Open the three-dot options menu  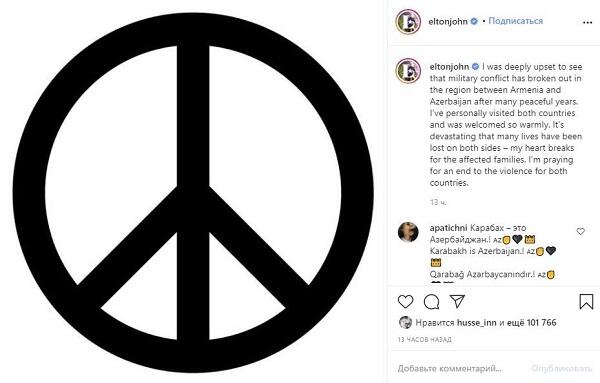coord(587,23)
